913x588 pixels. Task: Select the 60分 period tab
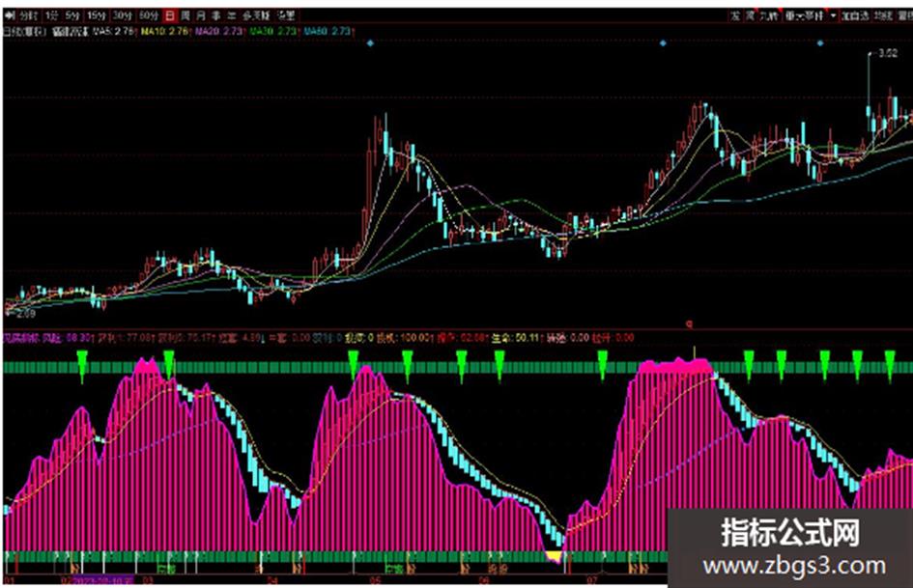tap(149, 15)
